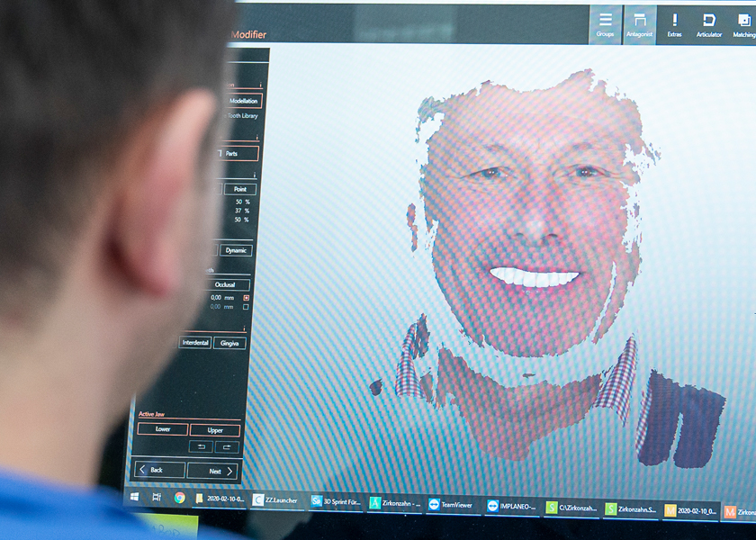Proceed with the Next button
This screenshot has width=756, height=540.
[x=212, y=471]
